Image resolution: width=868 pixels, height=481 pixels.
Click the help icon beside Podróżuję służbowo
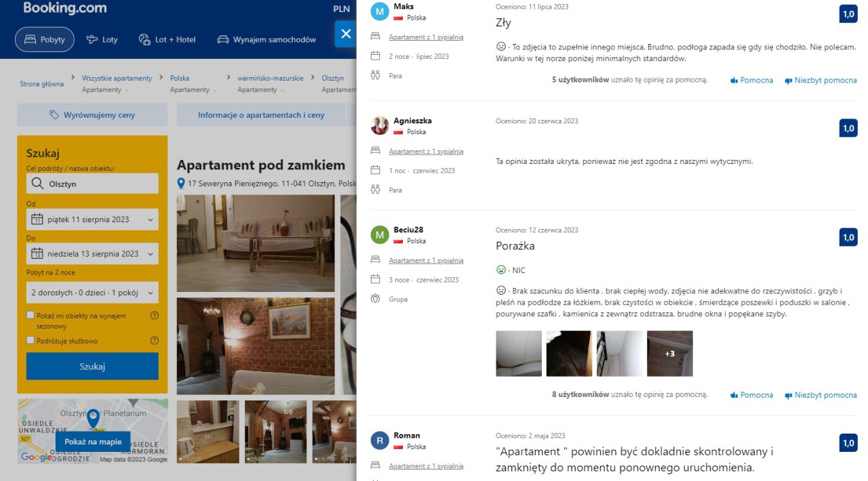click(x=154, y=341)
